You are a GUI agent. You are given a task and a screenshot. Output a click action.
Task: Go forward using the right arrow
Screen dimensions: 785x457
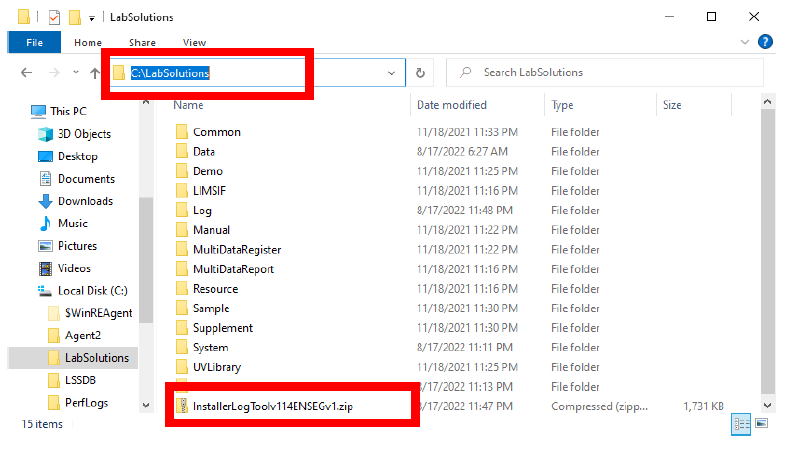pos(54,73)
